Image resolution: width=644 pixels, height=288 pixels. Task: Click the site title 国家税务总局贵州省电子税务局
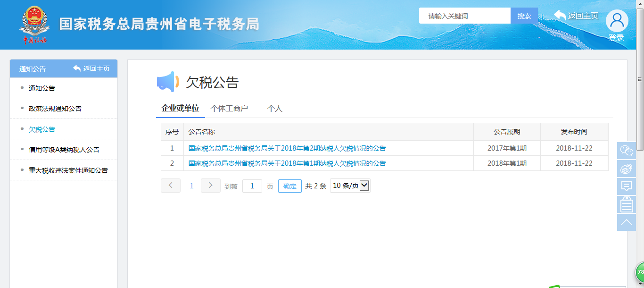click(159, 24)
